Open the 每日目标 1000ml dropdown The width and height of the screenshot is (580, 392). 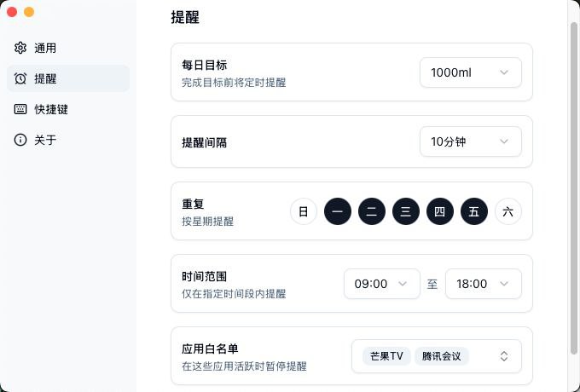coord(470,72)
